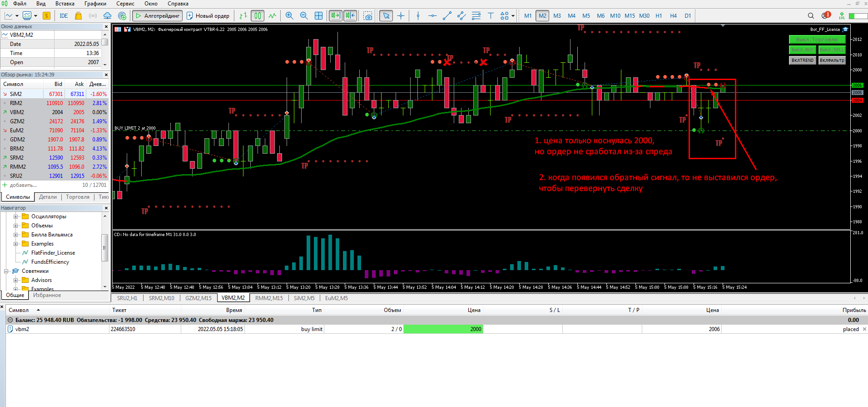Switch to the SiM2,M5 chart tab
Screen dimensions: 868x407
click(x=304, y=298)
